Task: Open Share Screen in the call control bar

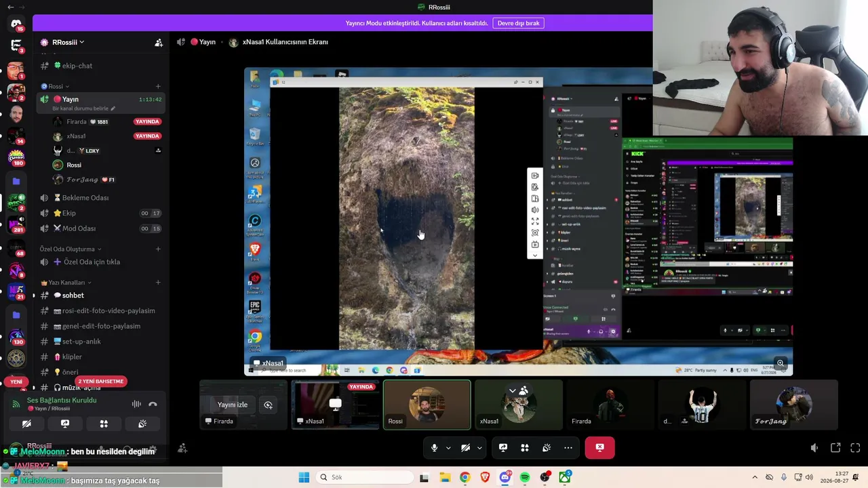Action: coord(503,447)
